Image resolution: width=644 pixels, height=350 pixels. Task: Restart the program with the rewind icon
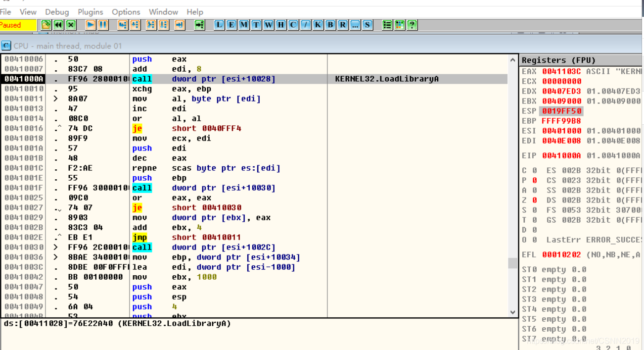click(x=58, y=25)
